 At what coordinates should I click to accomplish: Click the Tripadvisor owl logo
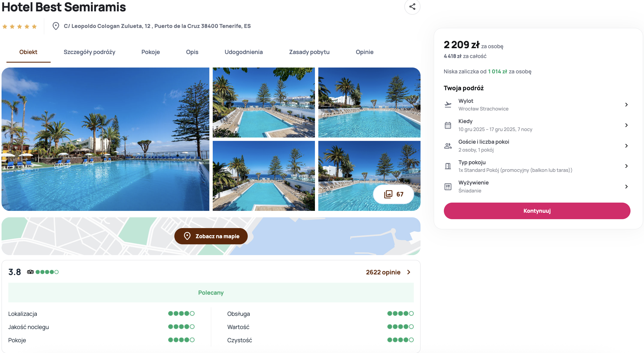click(x=30, y=272)
